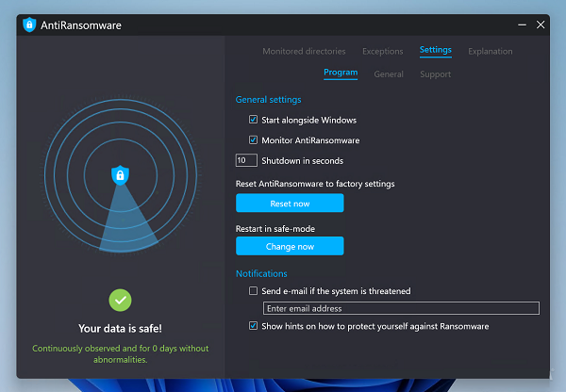Switch to the Exceptions tab
Screen dimensions: 566x392
pyautogui.click(x=383, y=51)
